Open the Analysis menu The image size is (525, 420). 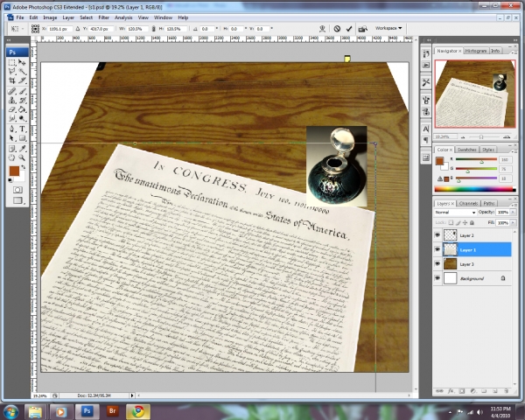(x=123, y=17)
